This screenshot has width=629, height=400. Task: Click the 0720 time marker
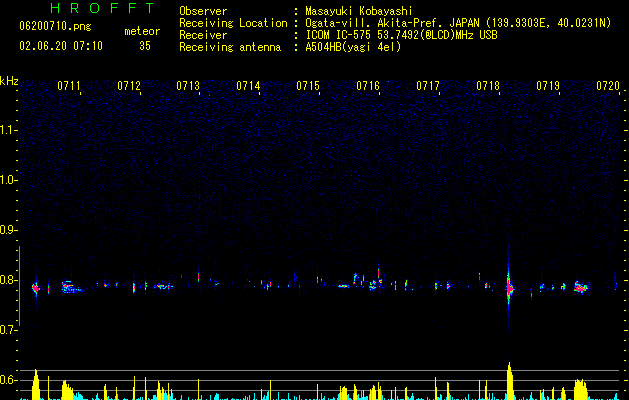pyautogui.click(x=608, y=85)
